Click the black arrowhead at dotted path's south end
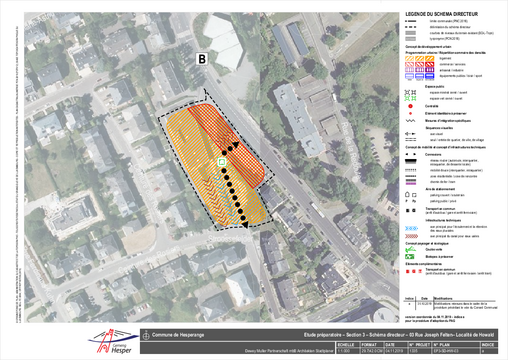The width and height of the screenshot is (508, 360). (x=245, y=225)
